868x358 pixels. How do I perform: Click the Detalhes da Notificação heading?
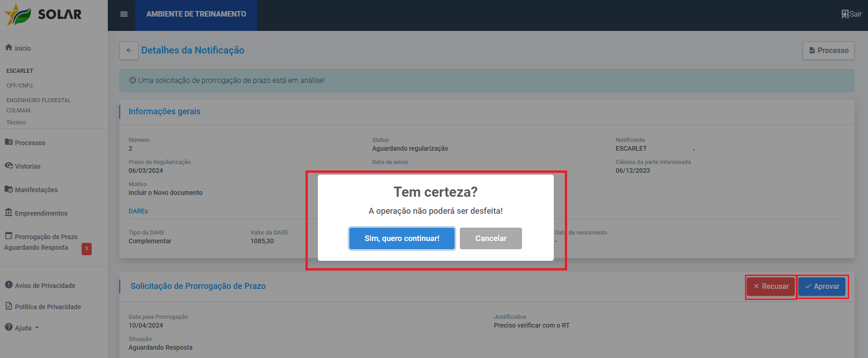point(193,50)
